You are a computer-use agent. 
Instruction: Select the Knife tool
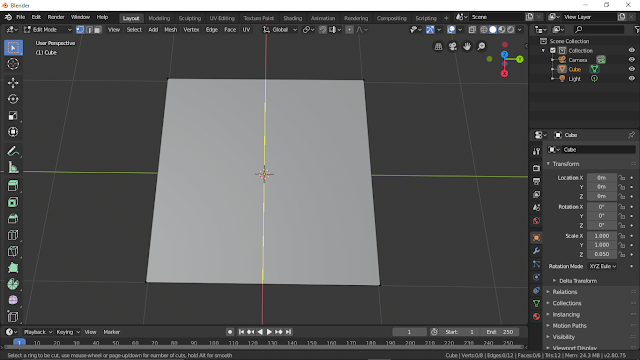tap(13, 251)
